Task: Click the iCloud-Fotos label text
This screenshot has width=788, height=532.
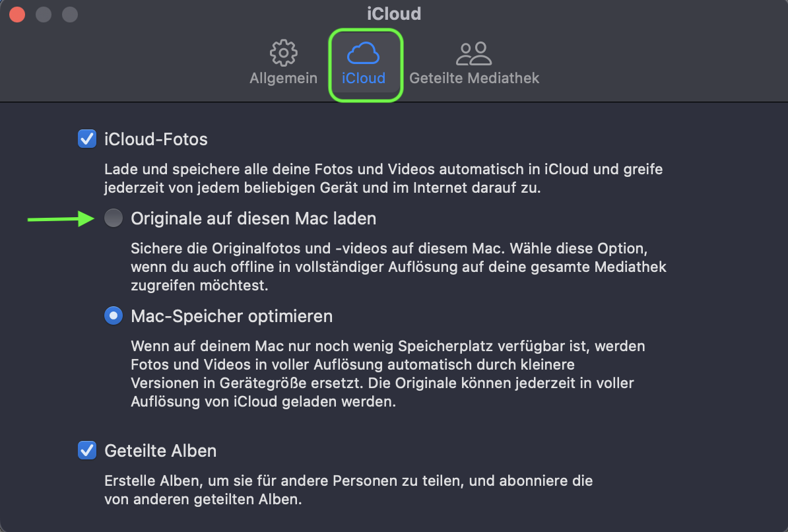Action: click(156, 139)
